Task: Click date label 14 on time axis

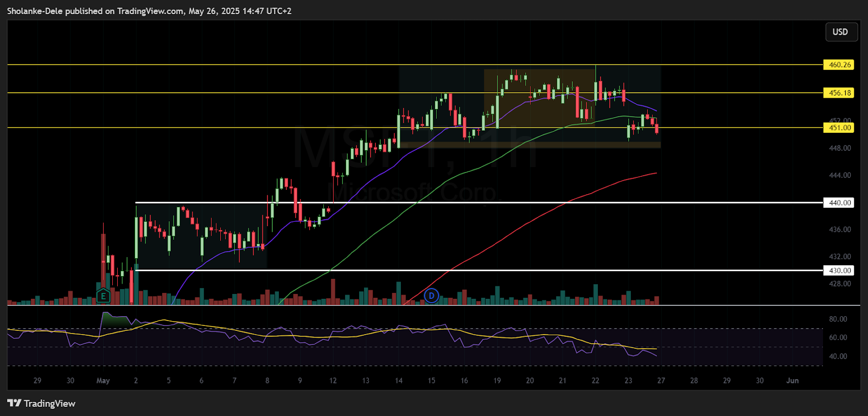Action: click(399, 381)
